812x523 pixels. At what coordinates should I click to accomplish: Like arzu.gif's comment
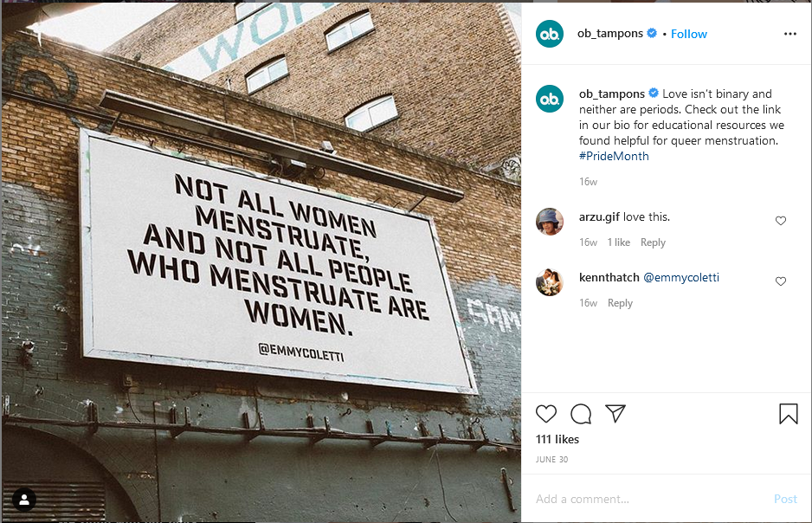(781, 221)
